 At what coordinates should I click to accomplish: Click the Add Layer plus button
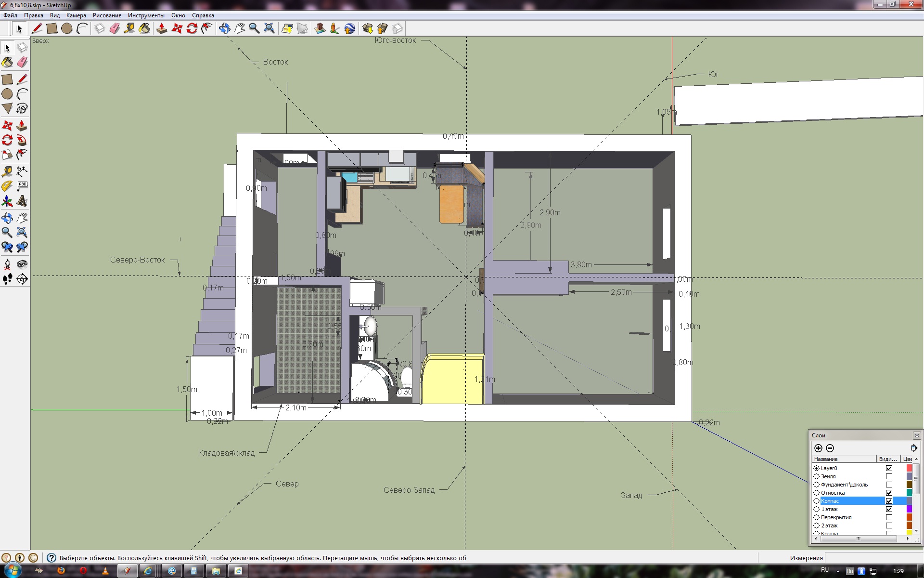point(818,448)
